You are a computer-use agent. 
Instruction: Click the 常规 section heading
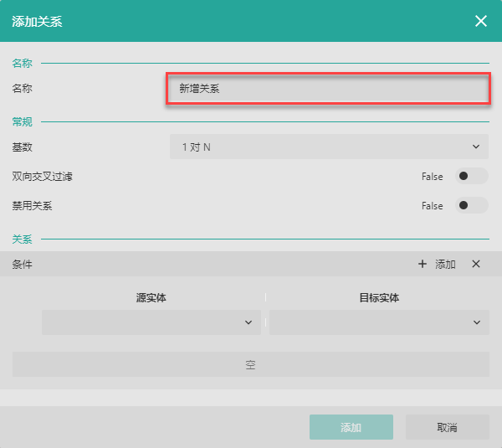[x=23, y=121]
